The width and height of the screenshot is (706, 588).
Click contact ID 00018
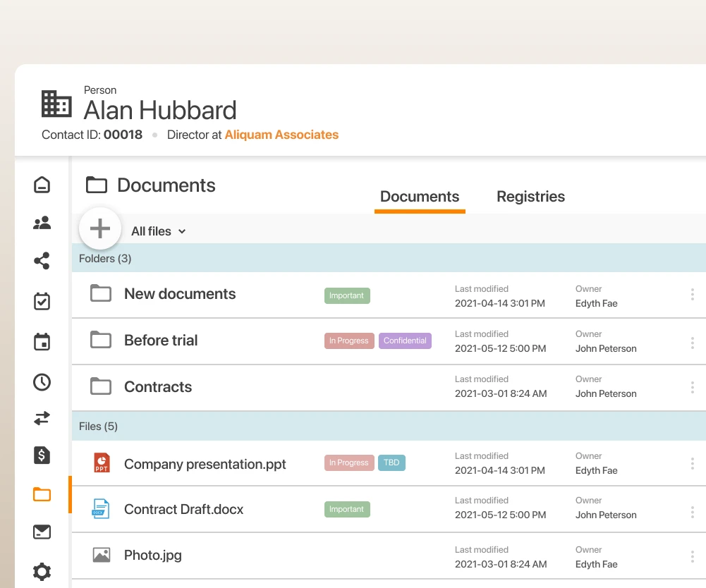[x=123, y=135]
